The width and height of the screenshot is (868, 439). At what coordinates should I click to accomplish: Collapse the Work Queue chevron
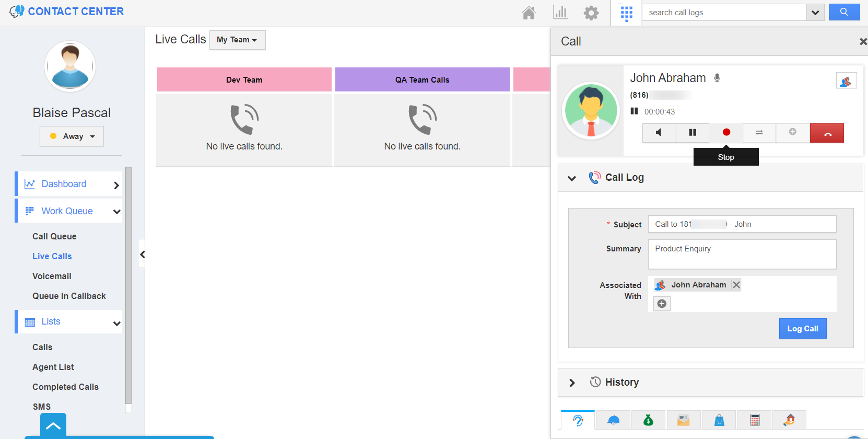point(116,212)
